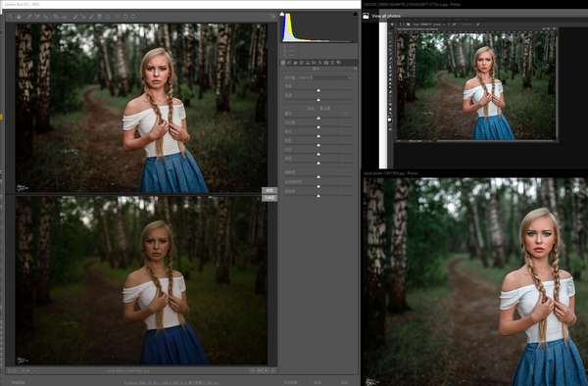Rotate image counterclockwise in Camera Raw toolbar

(x=125, y=17)
